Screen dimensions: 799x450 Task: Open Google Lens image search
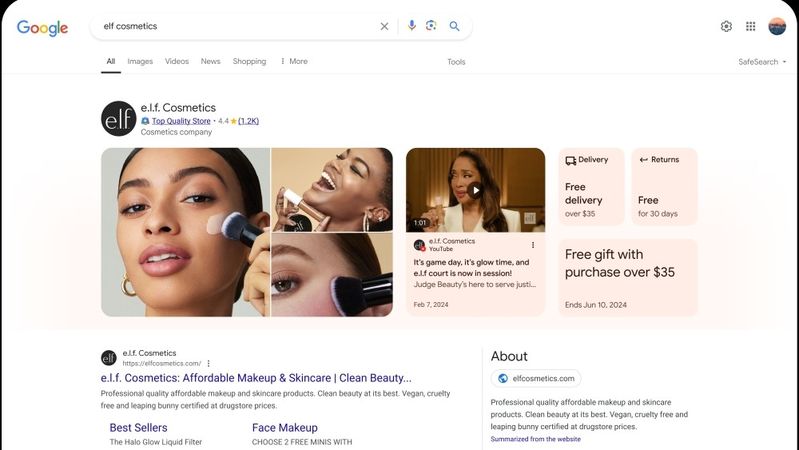pyautogui.click(x=431, y=25)
